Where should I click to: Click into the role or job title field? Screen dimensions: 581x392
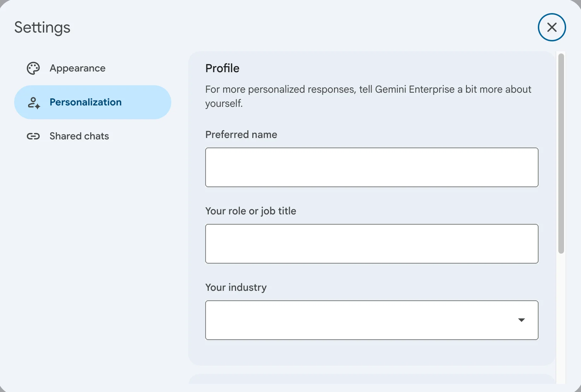tap(372, 244)
